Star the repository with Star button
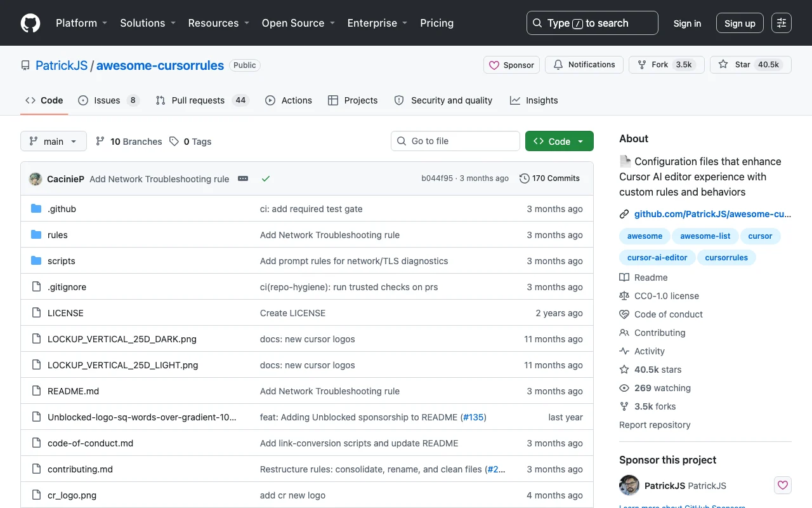Viewport: 812px width, 508px height. coord(751,65)
